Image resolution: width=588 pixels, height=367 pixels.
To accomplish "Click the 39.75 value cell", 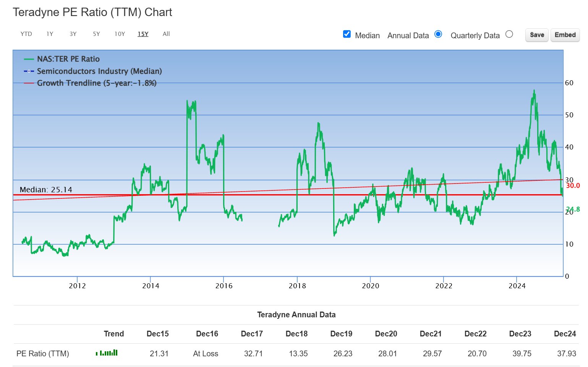I will coord(522,354).
